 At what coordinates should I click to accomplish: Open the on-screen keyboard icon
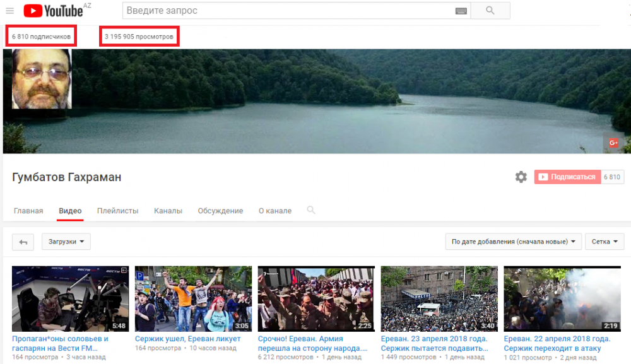point(461,11)
